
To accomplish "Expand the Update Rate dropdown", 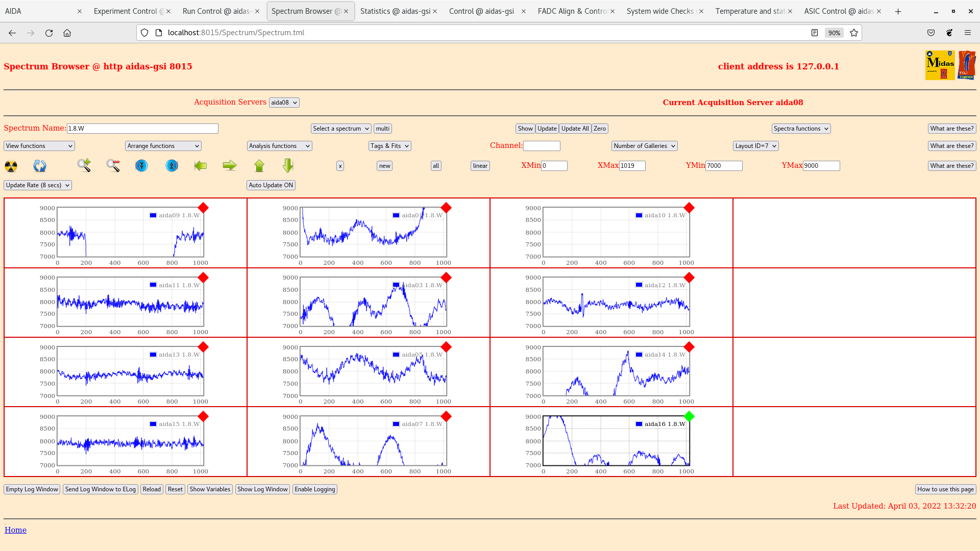I will (38, 185).
